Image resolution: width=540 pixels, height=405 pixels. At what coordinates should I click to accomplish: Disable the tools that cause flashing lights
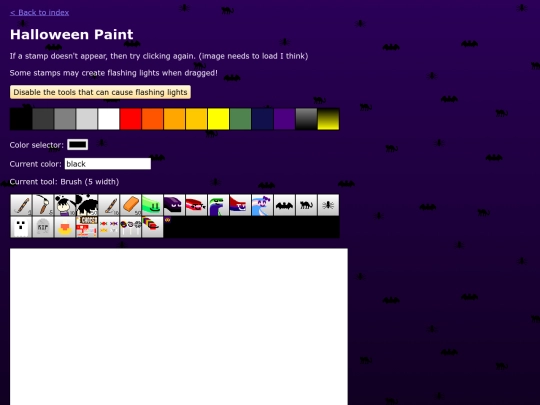100,92
